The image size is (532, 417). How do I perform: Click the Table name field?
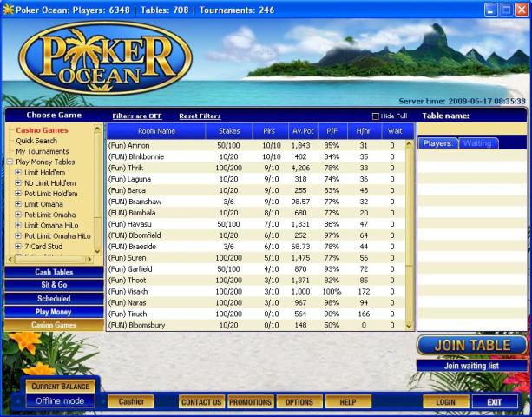point(472,129)
